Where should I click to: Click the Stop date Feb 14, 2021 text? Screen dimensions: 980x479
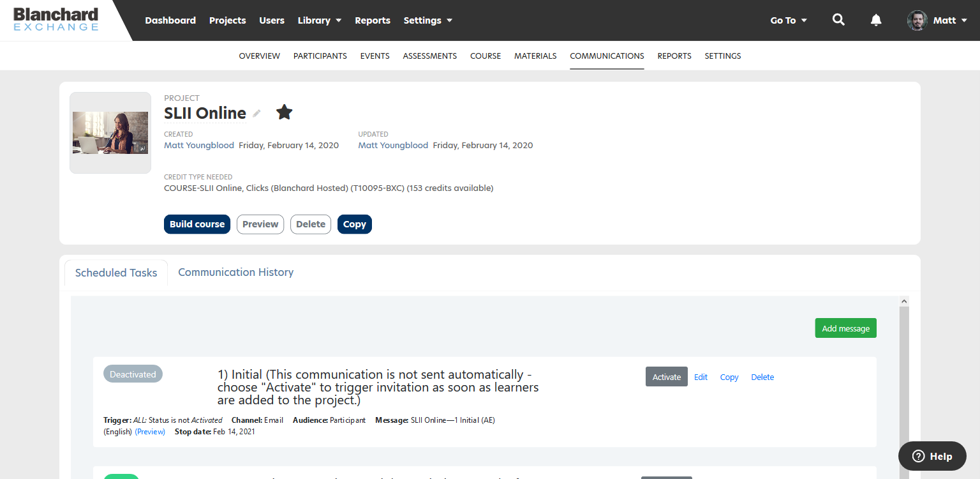coord(215,432)
